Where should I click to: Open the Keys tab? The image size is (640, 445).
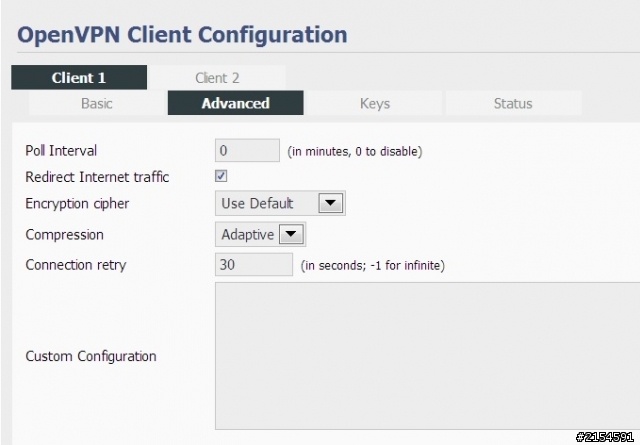point(375,103)
